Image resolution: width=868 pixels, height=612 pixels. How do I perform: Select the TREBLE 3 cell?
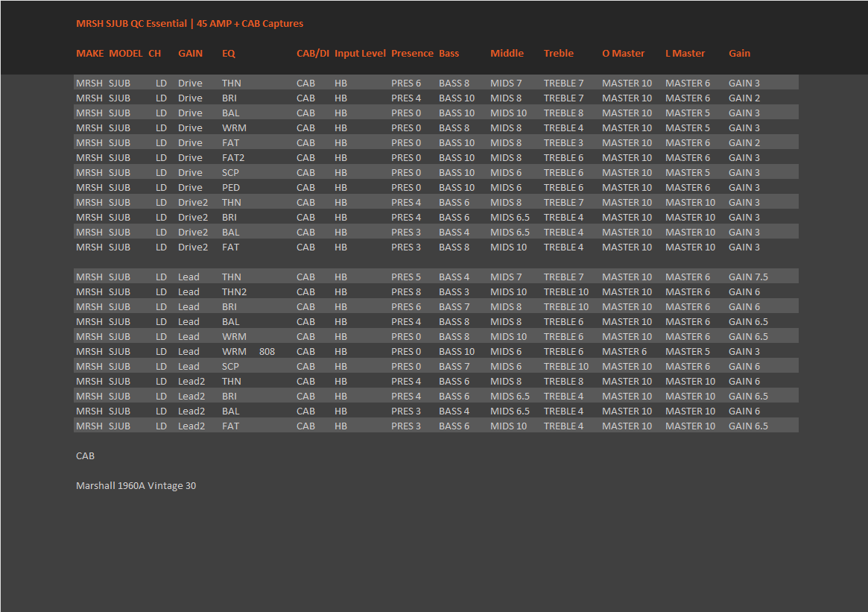point(563,143)
